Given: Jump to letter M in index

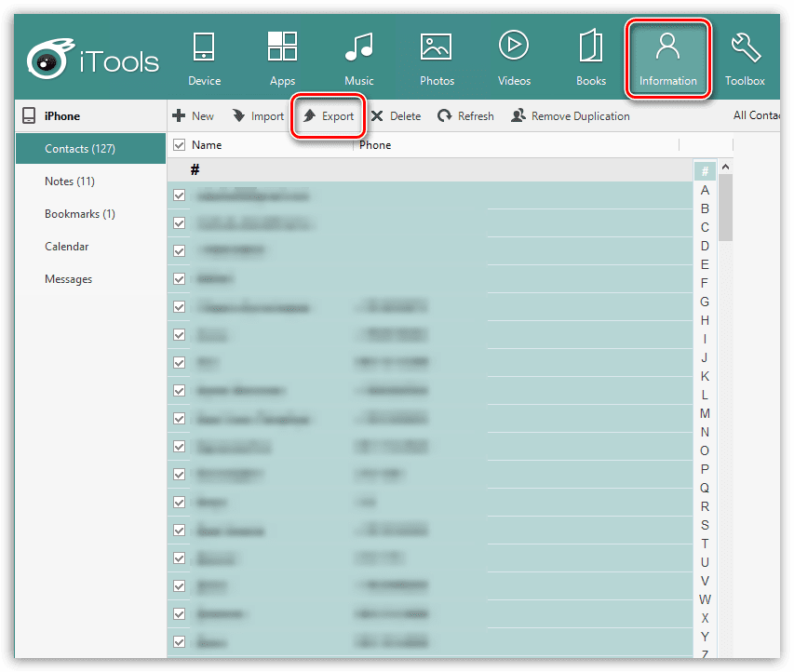Looking at the screenshot, I should (x=705, y=413).
